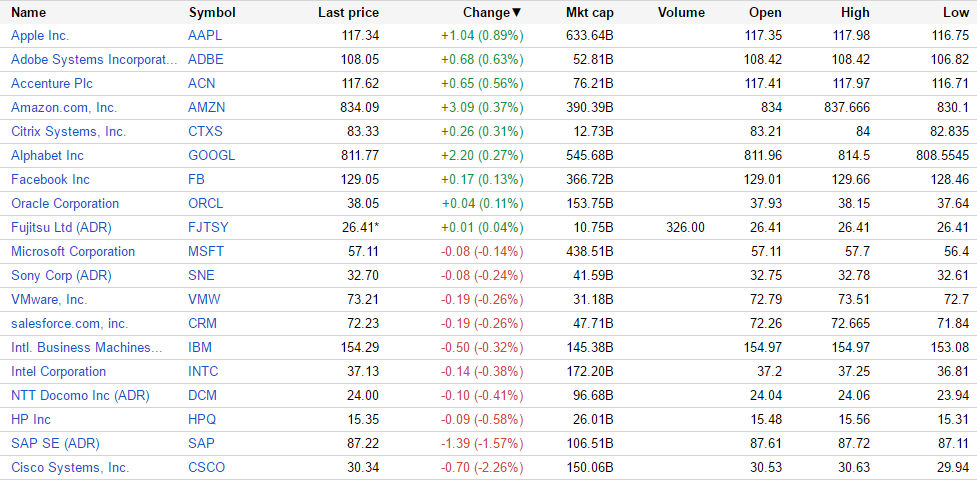Click the Oracle Corporation link
Viewport: 977px width, 480px height.
pos(64,203)
